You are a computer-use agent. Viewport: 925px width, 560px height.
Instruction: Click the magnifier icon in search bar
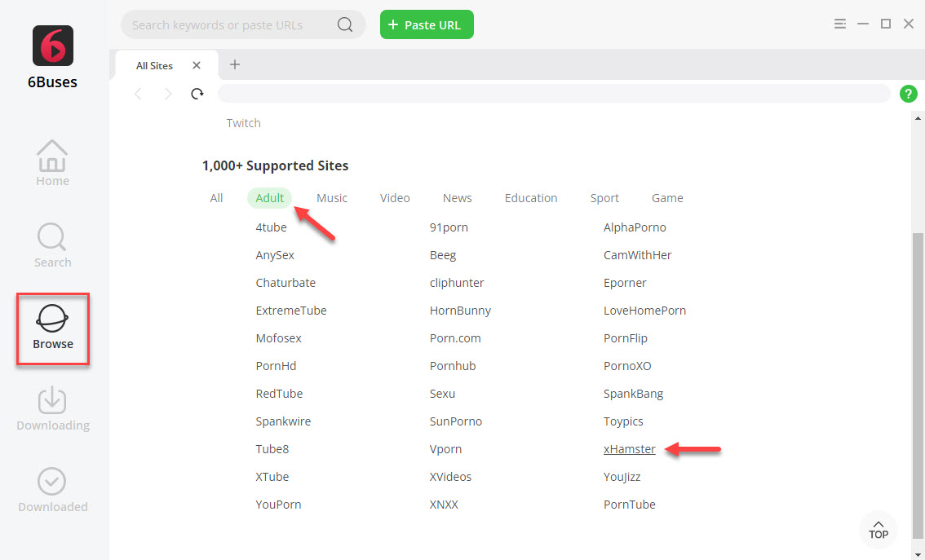pyautogui.click(x=345, y=24)
